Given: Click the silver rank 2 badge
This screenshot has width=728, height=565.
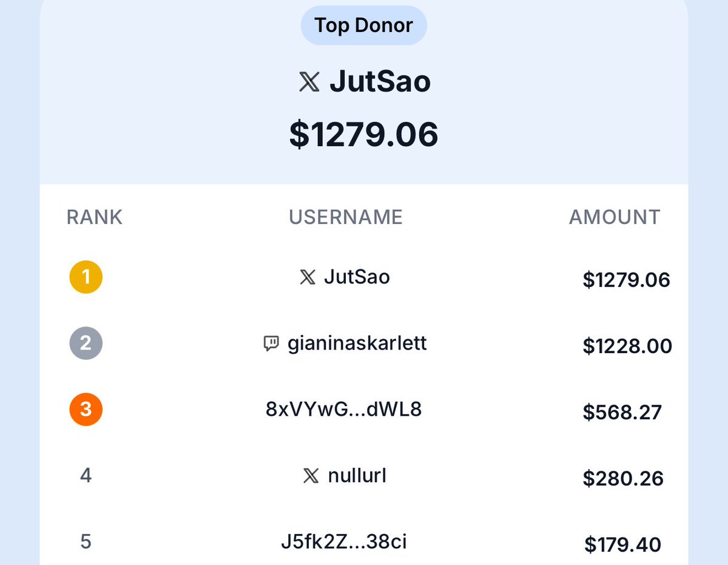Looking at the screenshot, I should click(86, 343).
